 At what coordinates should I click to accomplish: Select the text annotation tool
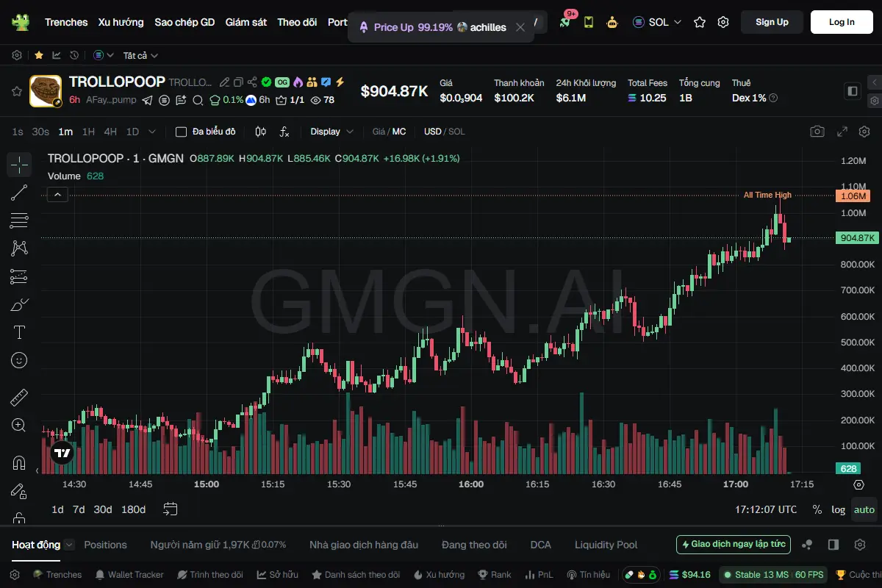[x=19, y=332]
